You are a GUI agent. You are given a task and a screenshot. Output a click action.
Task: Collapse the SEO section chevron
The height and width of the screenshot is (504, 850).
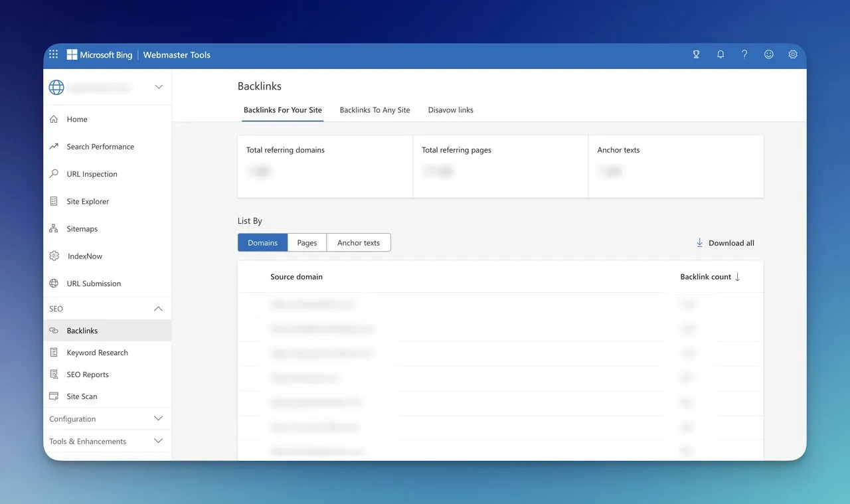(158, 309)
